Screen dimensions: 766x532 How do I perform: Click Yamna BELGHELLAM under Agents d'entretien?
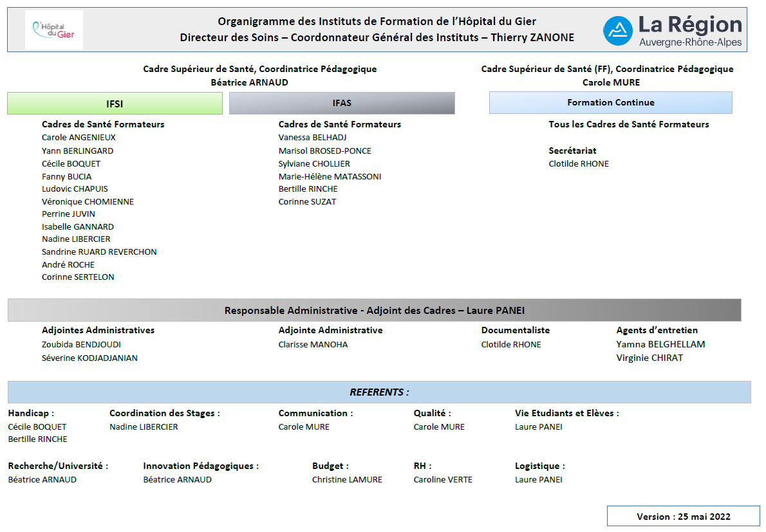coord(660,345)
